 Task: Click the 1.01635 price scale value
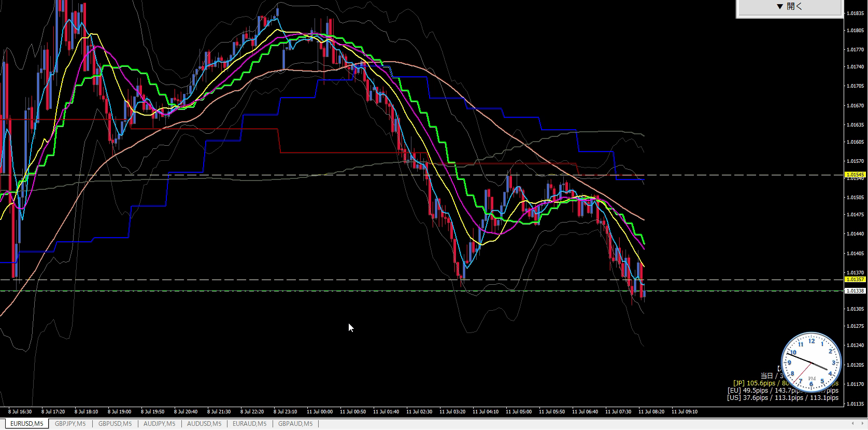[x=855, y=125]
